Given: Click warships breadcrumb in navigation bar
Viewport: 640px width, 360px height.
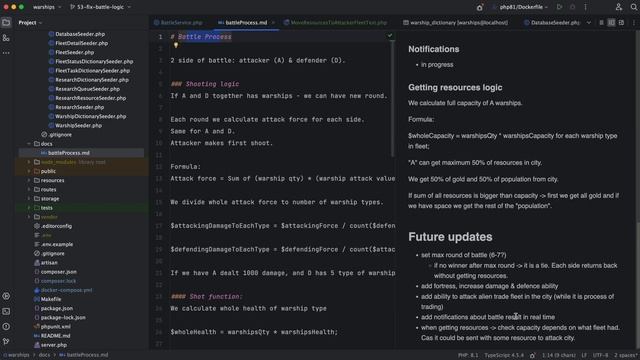Looking at the screenshot, I should [16, 355].
